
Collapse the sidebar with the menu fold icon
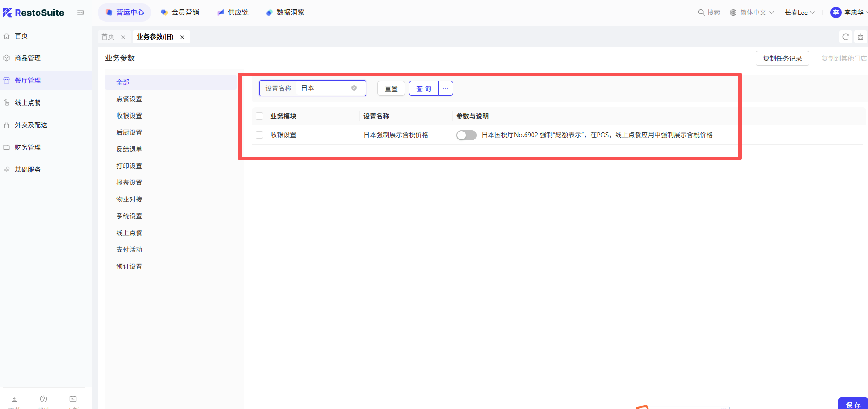[x=80, y=13]
